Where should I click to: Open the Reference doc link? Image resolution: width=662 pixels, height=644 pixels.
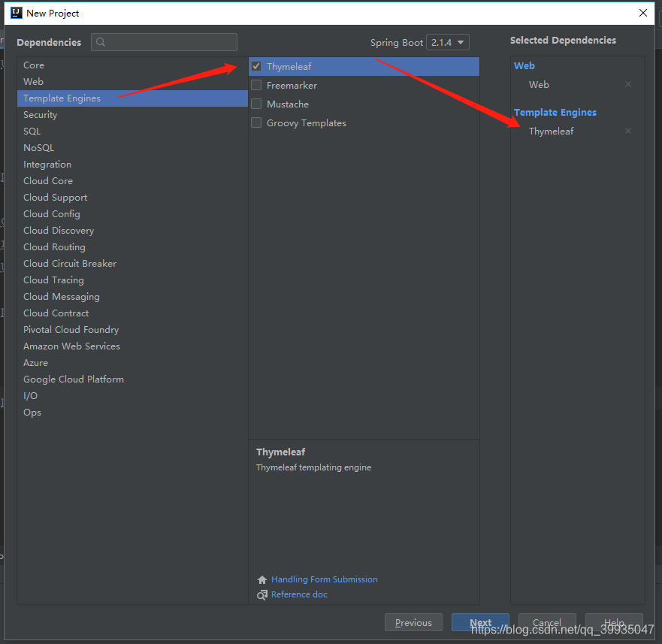299,594
